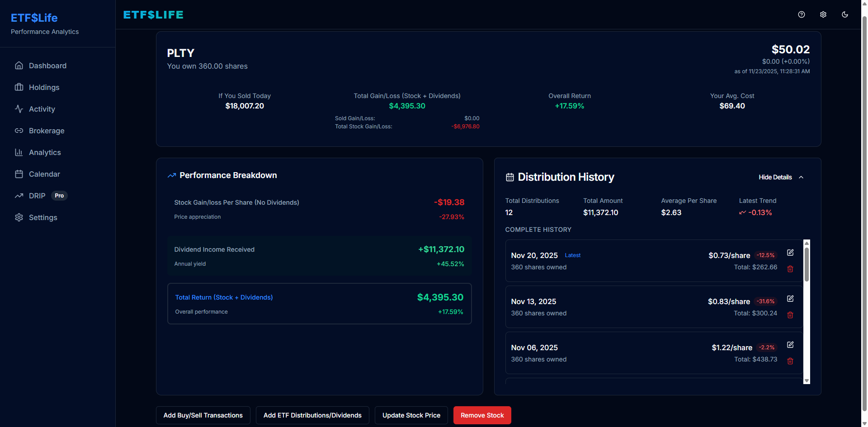Click the Analytics bar chart icon

click(19, 152)
